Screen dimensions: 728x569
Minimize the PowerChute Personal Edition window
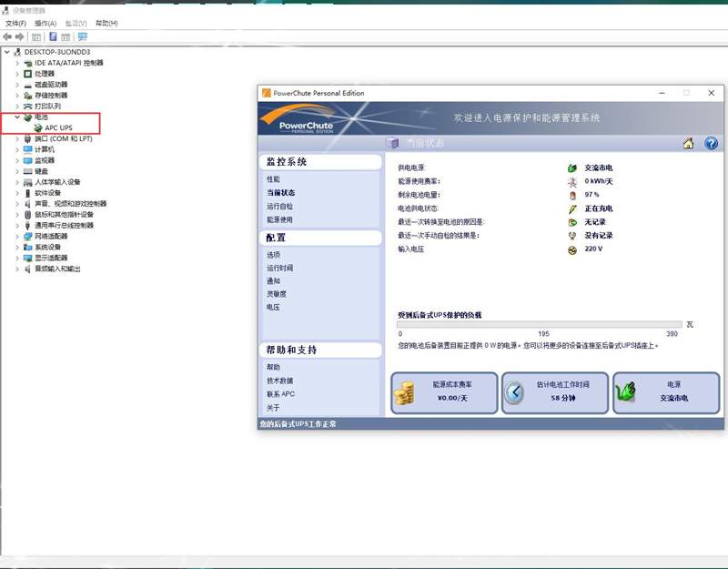[x=662, y=94]
